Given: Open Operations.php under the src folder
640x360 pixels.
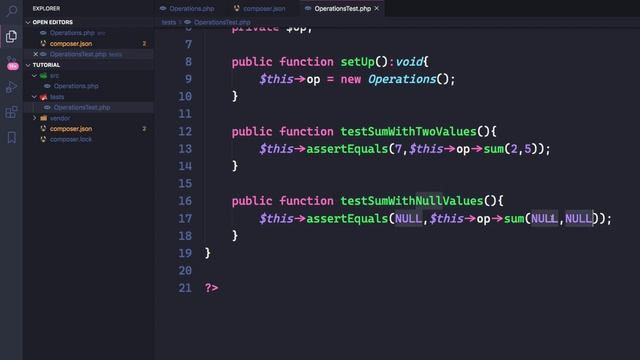Looking at the screenshot, I should coord(76,86).
